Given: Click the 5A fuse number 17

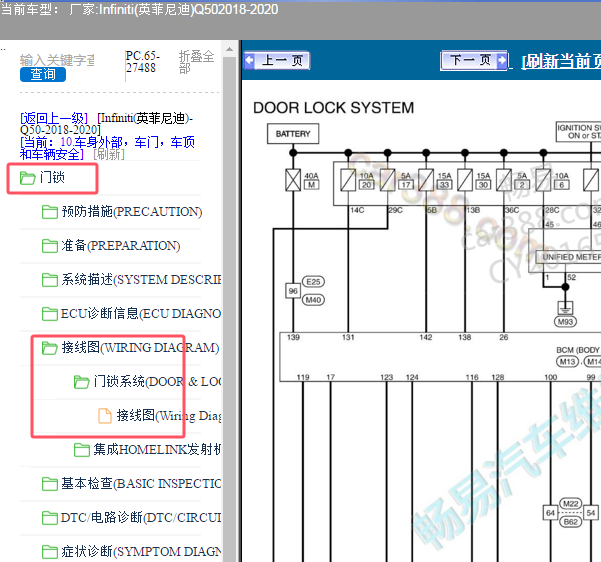Looking at the screenshot, I should click(x=406, y=185).
